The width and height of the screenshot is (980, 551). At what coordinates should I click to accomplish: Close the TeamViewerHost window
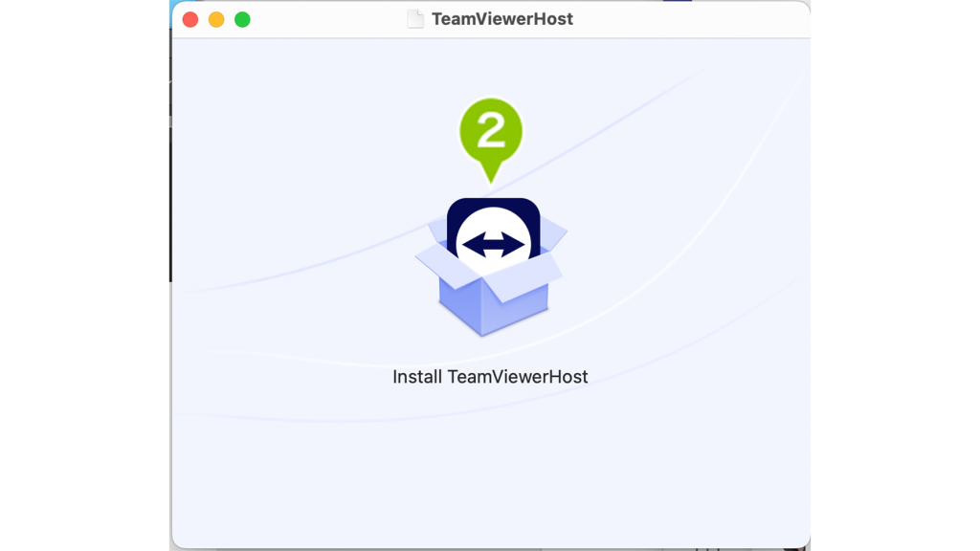(190, 20)
